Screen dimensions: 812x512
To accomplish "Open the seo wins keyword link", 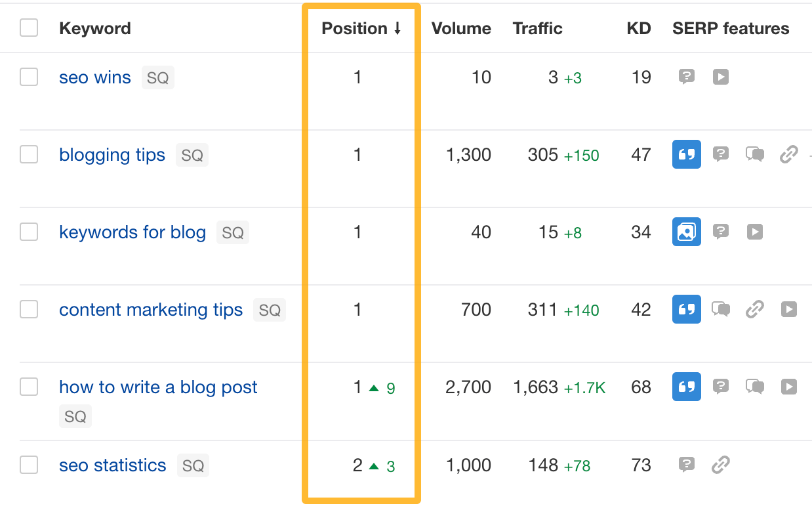I will [x=95, y=77].
